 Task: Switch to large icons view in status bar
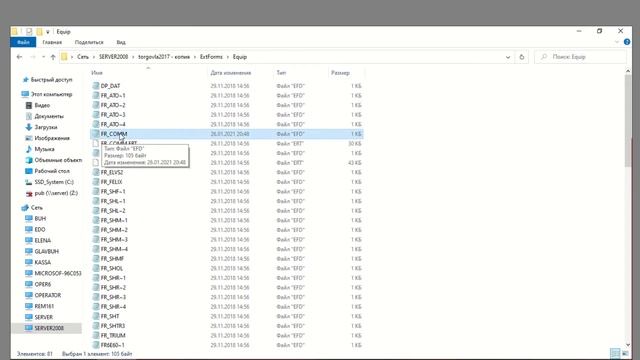(625, 353)
